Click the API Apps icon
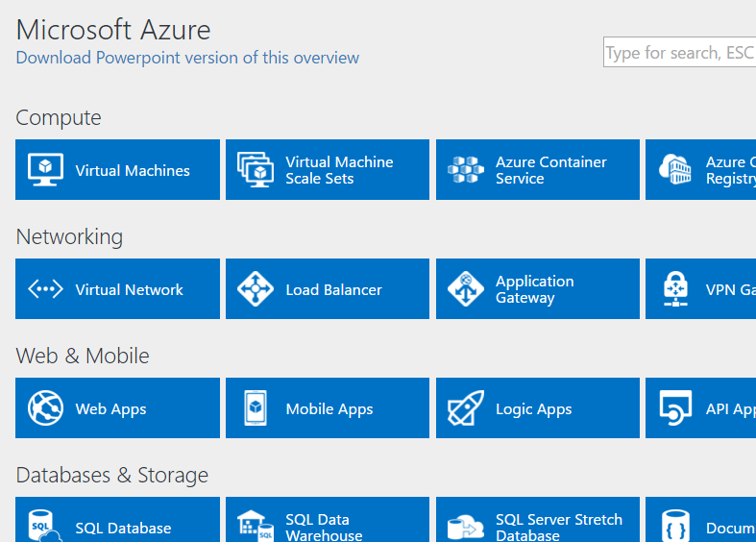Screen dimensions: 756x542 (x=675, y=408)
